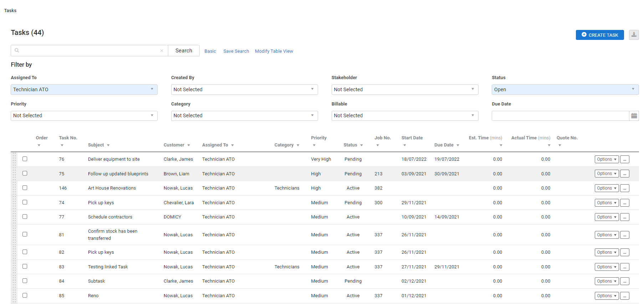Sort by the Priority column arrow
644x304 pixels.
(x=314, y=145)
